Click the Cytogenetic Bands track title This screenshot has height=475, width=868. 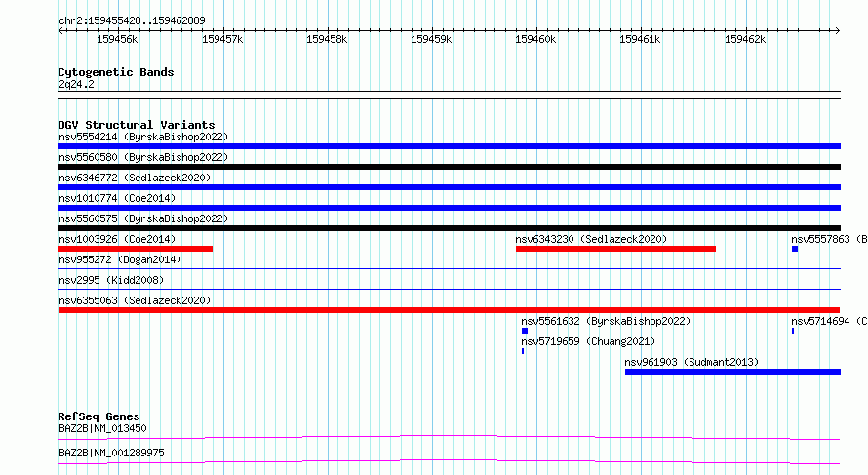click(116, 72)
